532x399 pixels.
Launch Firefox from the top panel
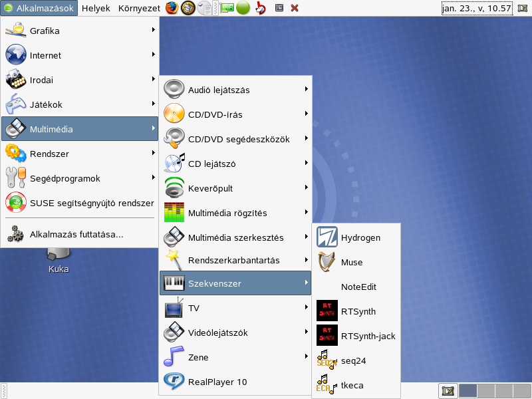click(x=172, y=8)
